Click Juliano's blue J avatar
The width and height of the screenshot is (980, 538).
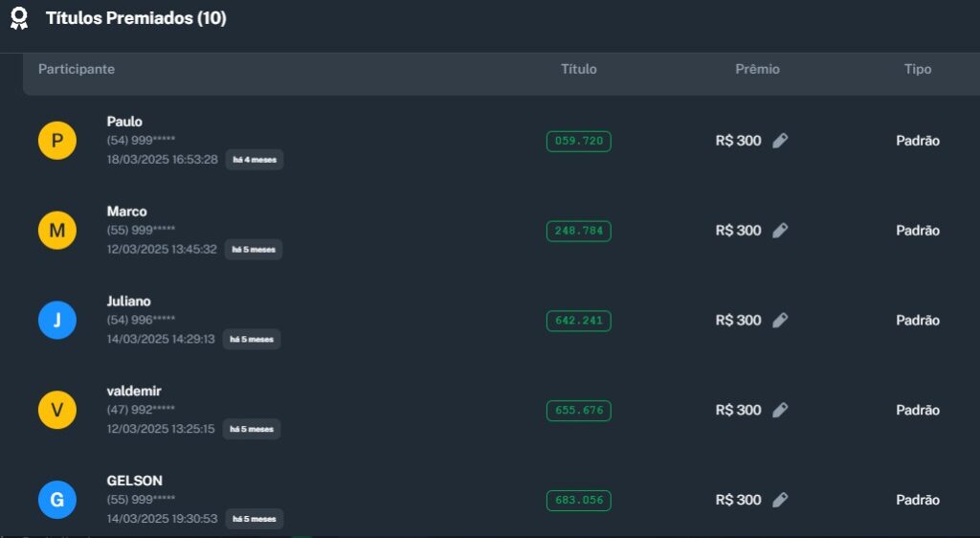[x=57, y=320]
